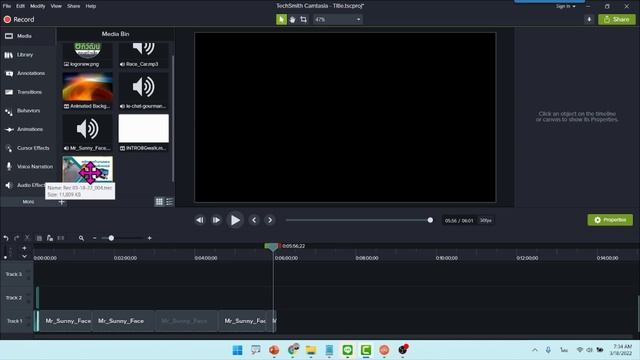Select the first Mr_Sunny_Face clip on Track 1
The image size is (640, 360).
click(66, 321)
